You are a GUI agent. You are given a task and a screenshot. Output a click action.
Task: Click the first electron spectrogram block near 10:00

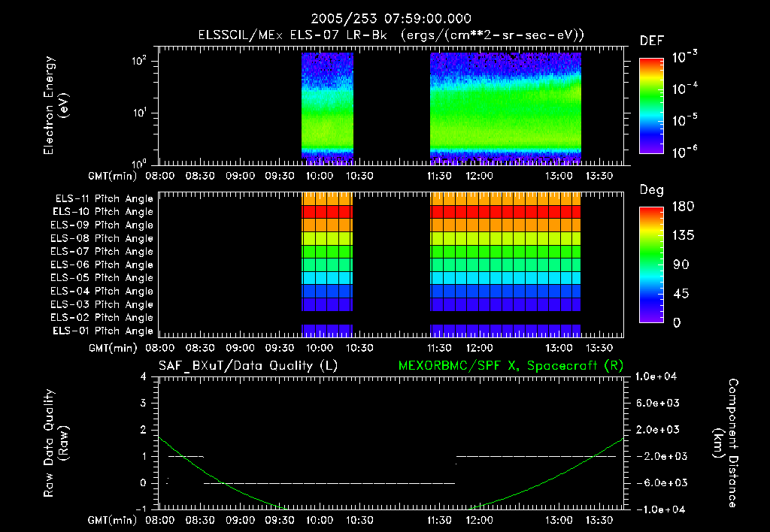(x=327, y=108)
